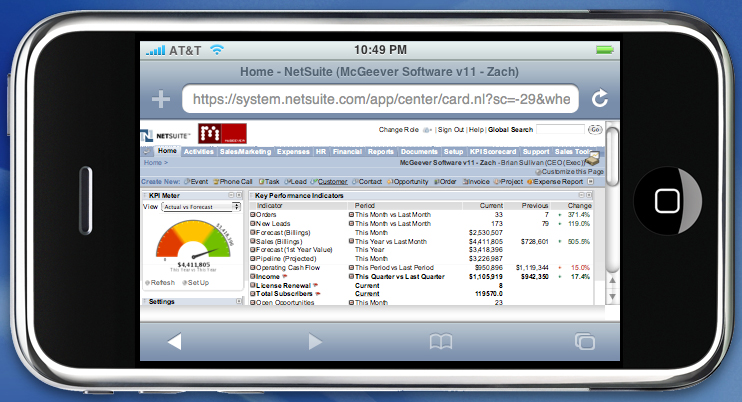Minimize the KPI Meter portlet

tap(231, 195)
